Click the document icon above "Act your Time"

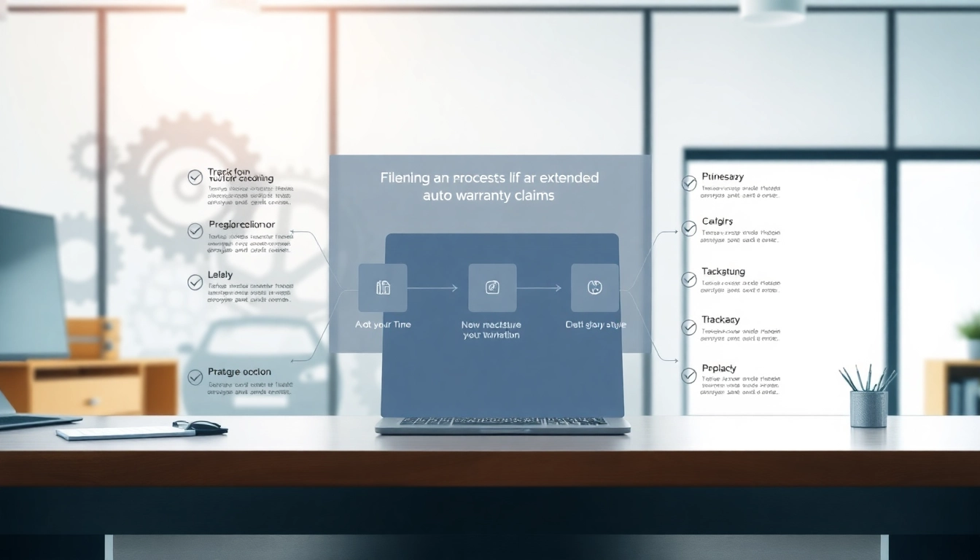(383, 288)
